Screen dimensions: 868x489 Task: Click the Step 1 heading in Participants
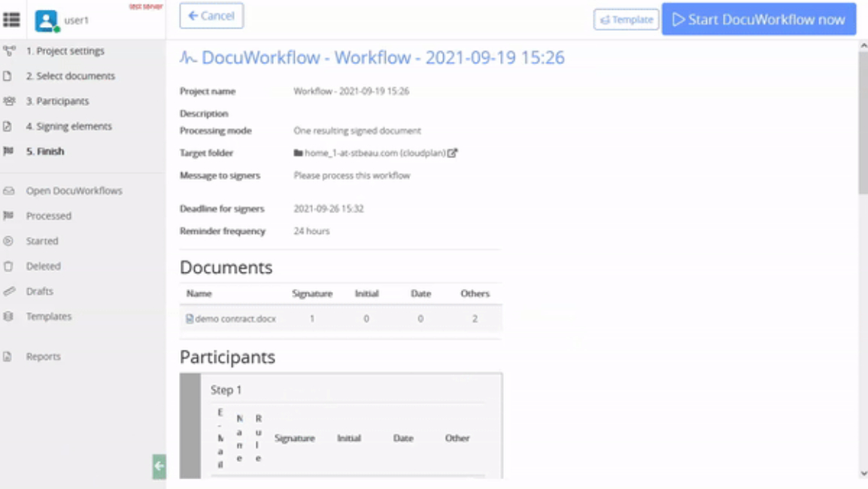(x=226, y=390)
